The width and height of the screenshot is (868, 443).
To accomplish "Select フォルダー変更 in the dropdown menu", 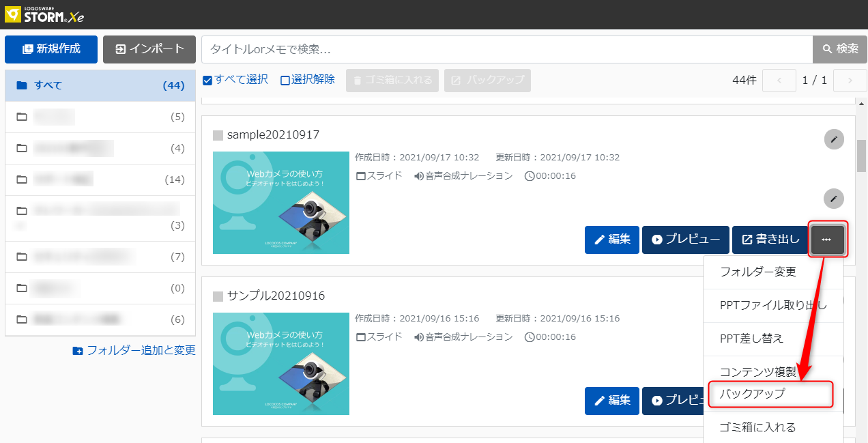I will tap(758, 272).
